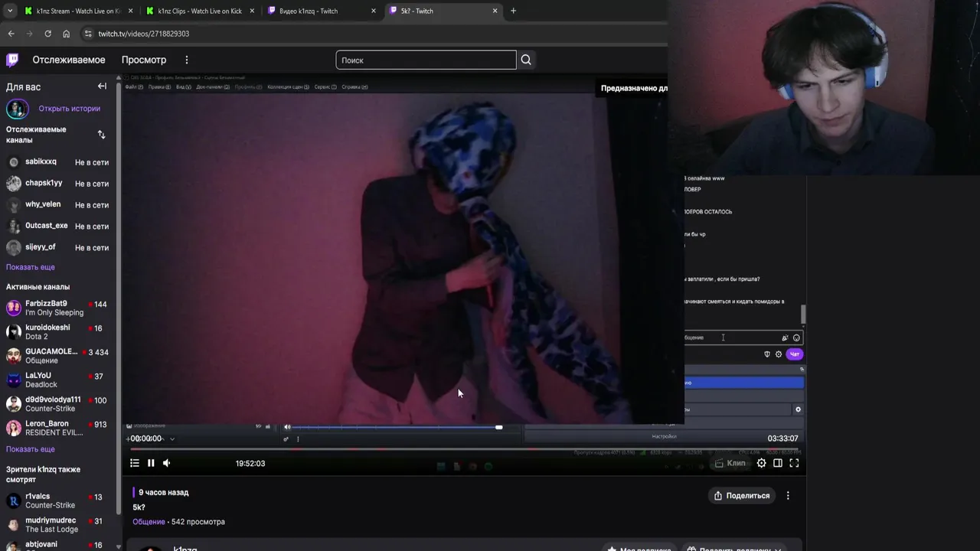This screenshot has width=980, height=551.
Task: Click the address bar URL
Action: click(144, 34)
